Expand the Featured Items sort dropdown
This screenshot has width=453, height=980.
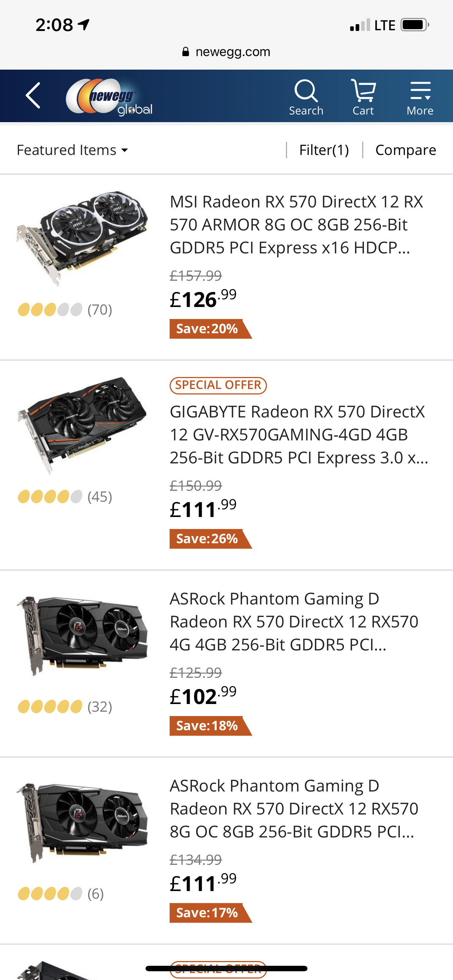72,150
